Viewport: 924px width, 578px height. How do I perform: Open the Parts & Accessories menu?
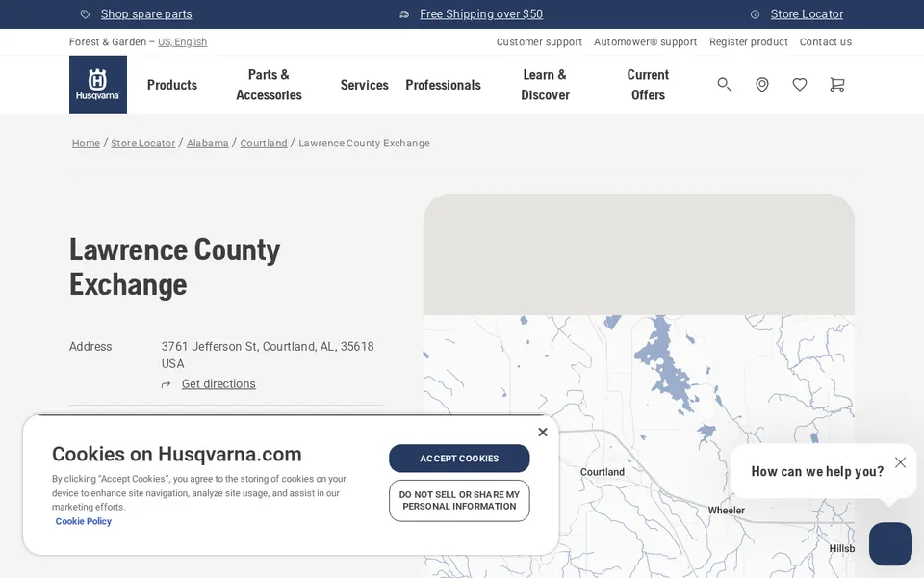pos(269,85)
